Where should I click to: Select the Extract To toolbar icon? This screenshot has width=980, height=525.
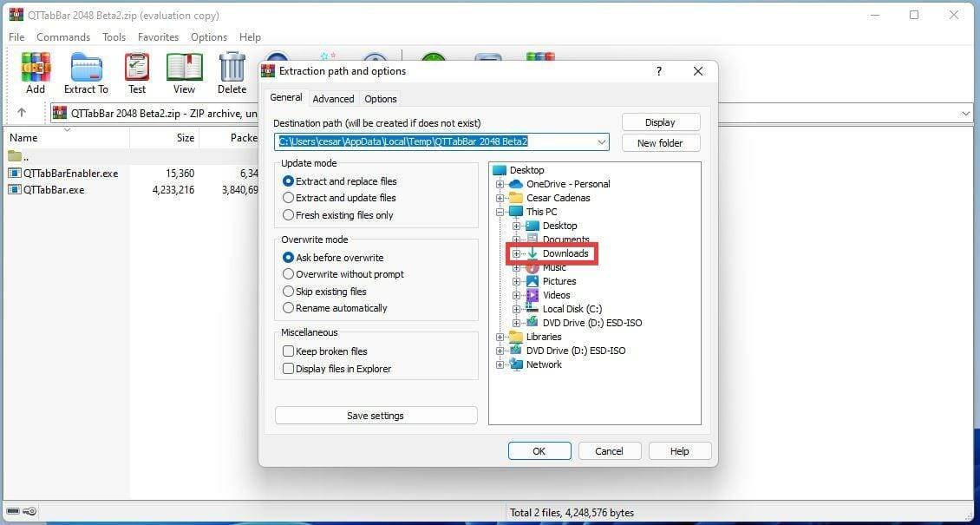tap(85, 68)
